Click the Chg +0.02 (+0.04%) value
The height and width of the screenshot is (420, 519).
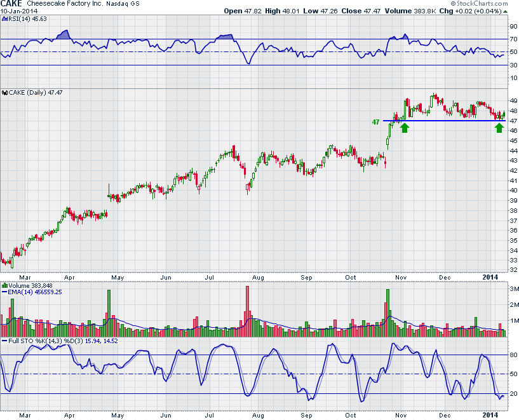(x=470, y=11)
